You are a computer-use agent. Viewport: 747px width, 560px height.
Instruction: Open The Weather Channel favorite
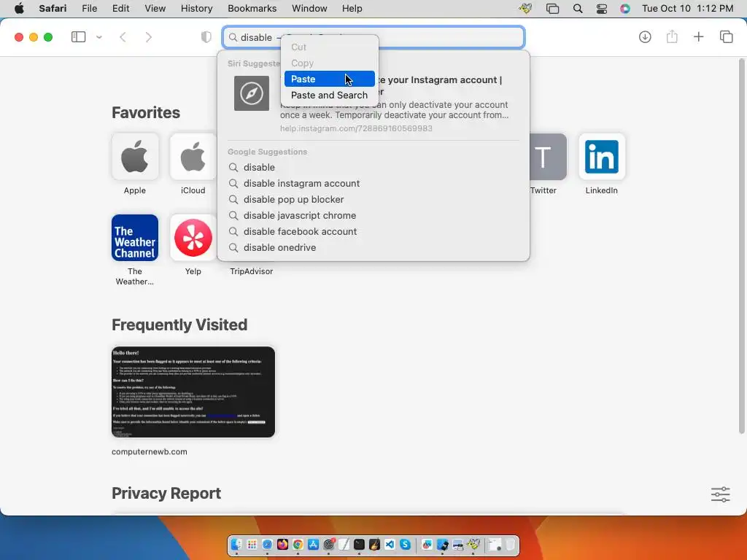tap(135, 238)
